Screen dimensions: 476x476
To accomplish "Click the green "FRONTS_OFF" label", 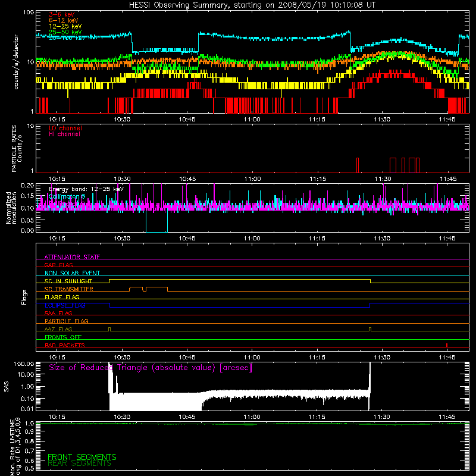I will [x=63, y=337].
